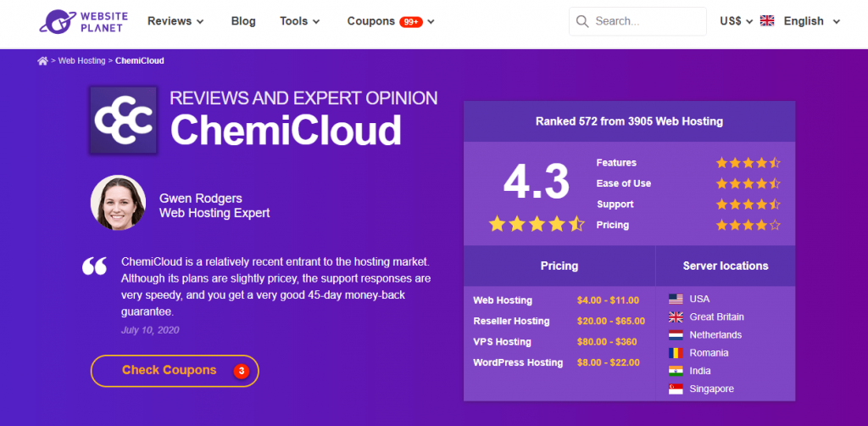Click the Reviews and Expert Opinion heading
This screenshot has height=426, width=868.
tap(303, 98)
